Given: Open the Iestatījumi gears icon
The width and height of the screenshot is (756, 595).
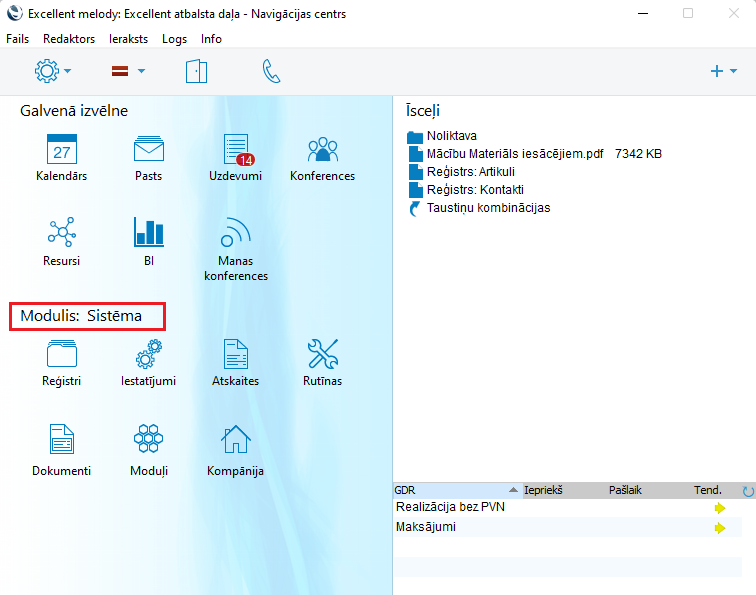Looking at the screenshot, I should pos(148,354).
